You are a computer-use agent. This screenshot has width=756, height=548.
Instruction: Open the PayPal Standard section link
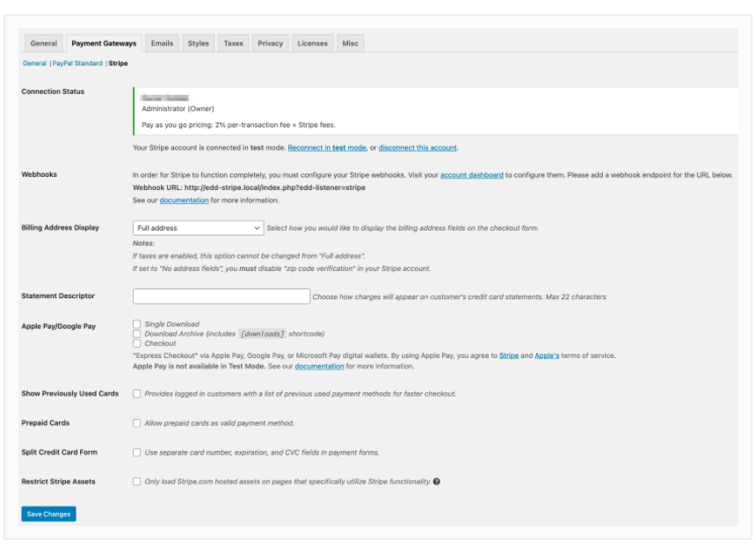[x=77, y=63]
